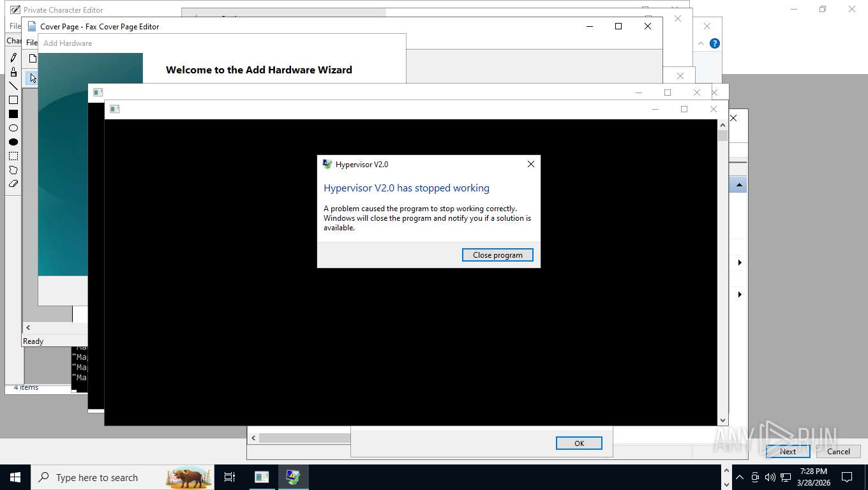Maximize the front console window

pyautogui.click(x=684, y=109)
